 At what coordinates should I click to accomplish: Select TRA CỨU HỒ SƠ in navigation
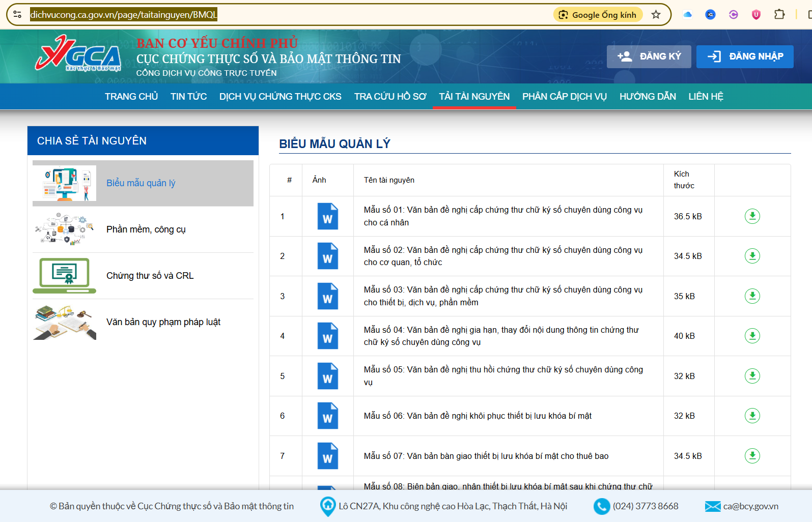[390, 97]
